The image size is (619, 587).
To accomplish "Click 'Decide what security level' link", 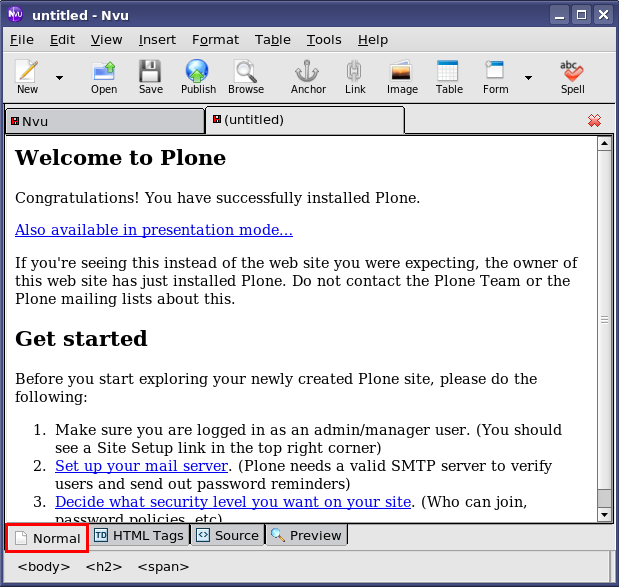I will (233, 502).
